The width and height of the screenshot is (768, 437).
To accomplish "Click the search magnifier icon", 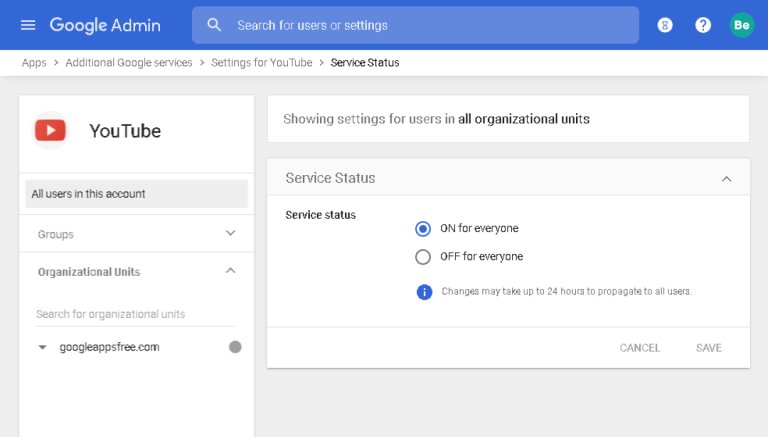I will [214, 25].
